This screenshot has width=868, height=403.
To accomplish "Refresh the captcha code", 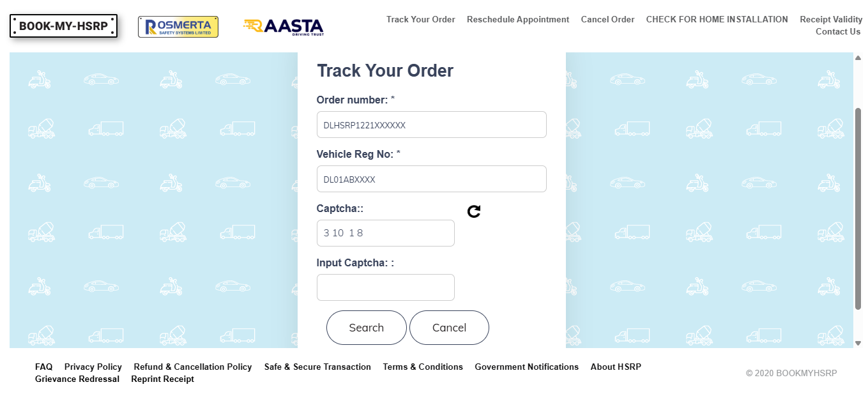I will 473,211.
